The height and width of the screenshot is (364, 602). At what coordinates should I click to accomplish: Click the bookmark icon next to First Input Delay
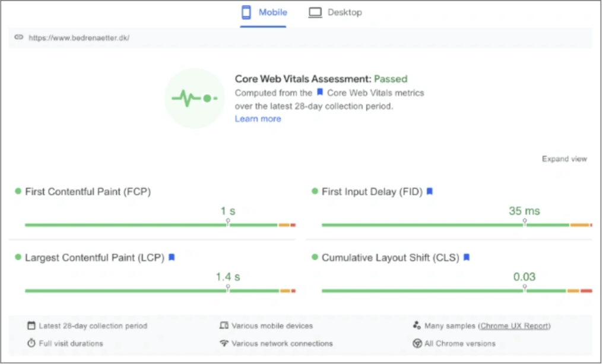tap(430, 192)
